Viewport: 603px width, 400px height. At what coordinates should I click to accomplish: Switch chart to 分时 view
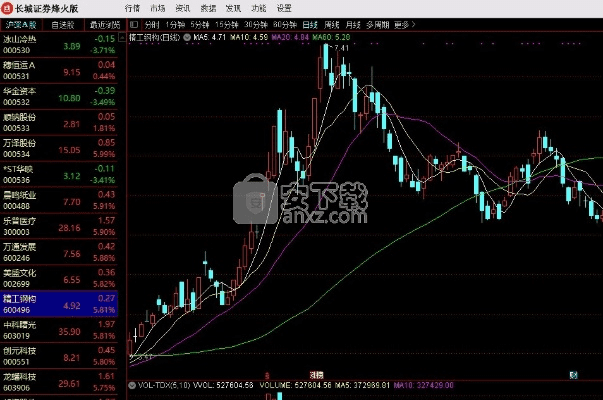tap(151, 22)
